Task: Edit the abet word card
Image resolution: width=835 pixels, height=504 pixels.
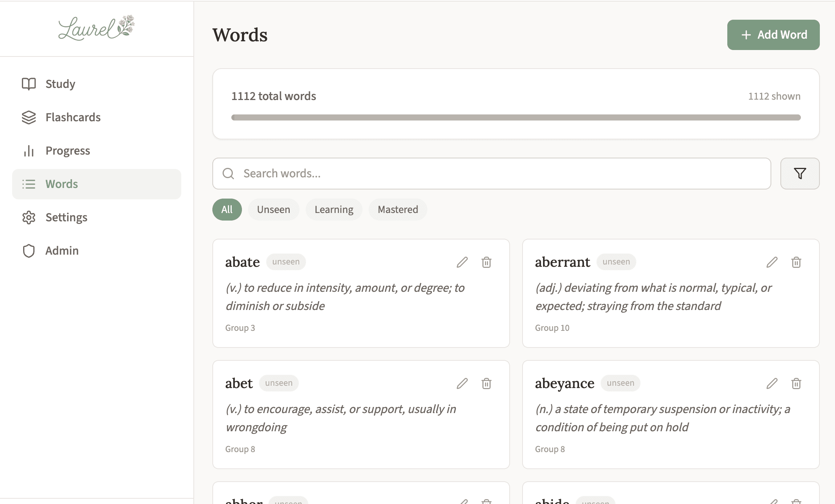Action: point(462,383)
